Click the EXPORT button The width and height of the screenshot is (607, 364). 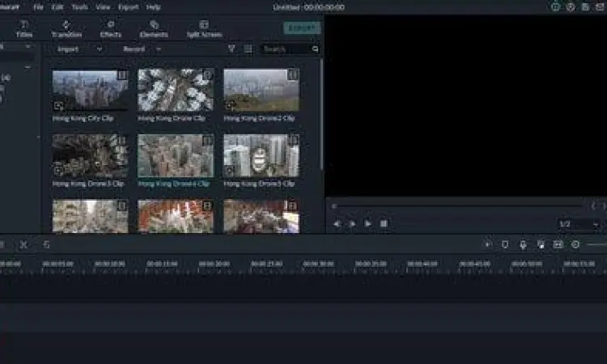pyautogui.click(x=302, y=28)
